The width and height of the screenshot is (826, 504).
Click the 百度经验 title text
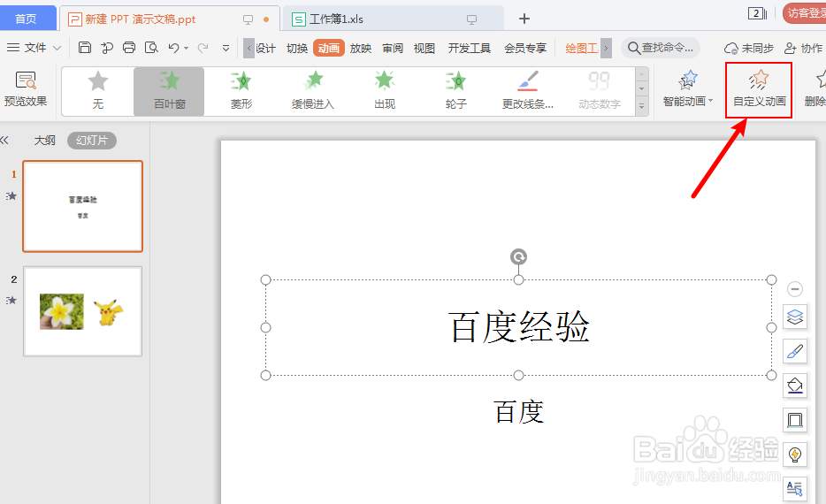[519, 327]
